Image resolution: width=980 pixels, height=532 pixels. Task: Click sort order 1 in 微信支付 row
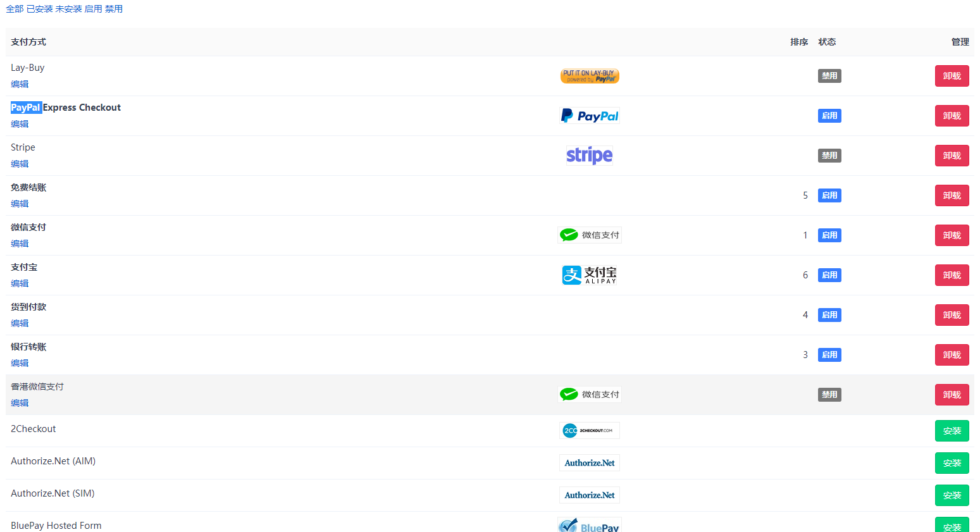[x=805, y=235]
